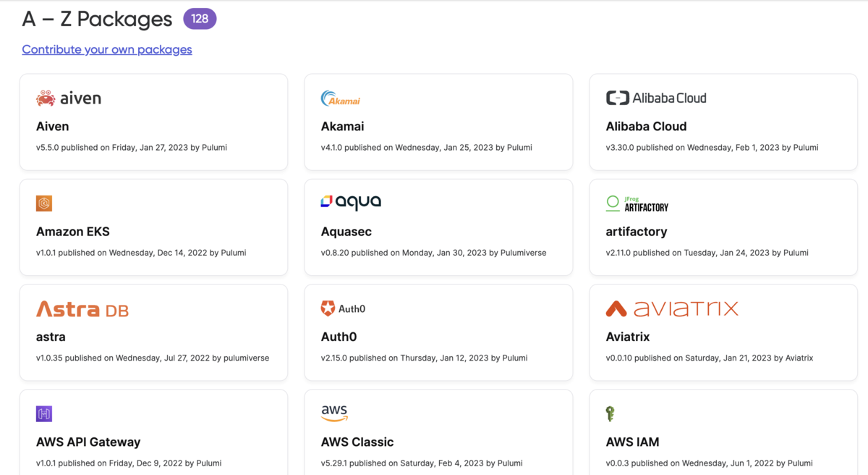Click the Aquasec v0.8.20 publish info text
The width and height of the screenshot is (868, 475).
click(x=434, y=253)
